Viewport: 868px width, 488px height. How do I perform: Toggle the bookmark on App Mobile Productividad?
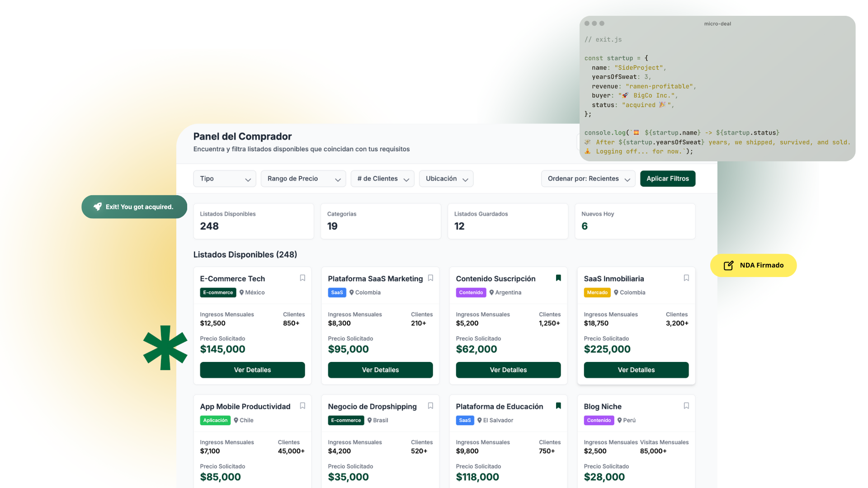302,406
